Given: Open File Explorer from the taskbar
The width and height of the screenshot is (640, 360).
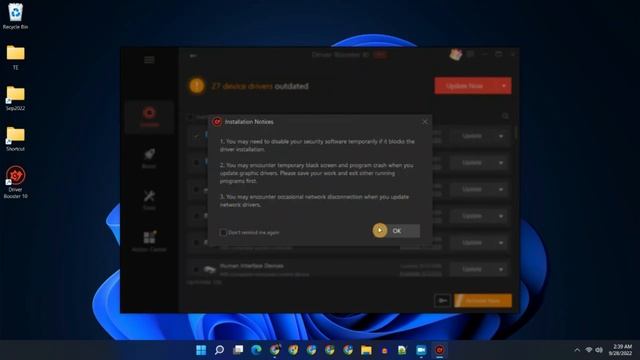Looking at the screenshot, I should click(x=366, y=350).
